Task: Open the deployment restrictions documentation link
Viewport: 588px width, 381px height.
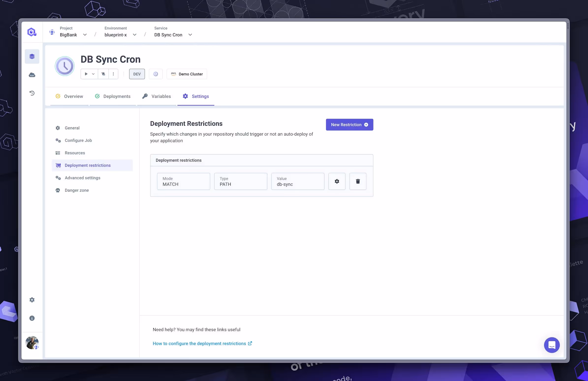Action: [x=200, y=343]
